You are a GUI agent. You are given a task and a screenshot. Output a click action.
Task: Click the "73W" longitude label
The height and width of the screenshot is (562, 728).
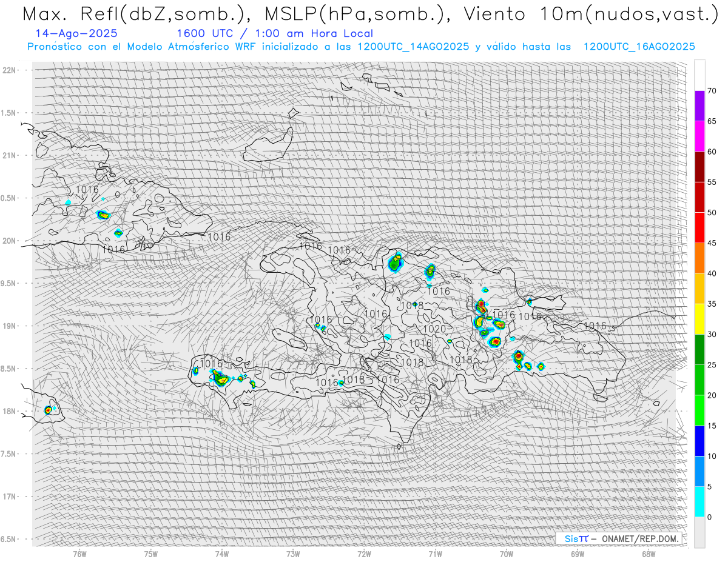click(x=293, y=554)
